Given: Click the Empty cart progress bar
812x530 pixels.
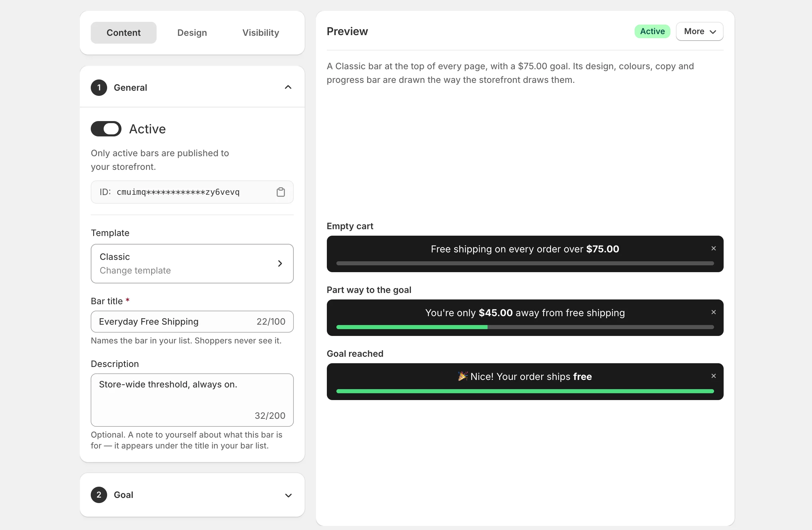Looking at the screenshot, I should (x=525, y=263).
